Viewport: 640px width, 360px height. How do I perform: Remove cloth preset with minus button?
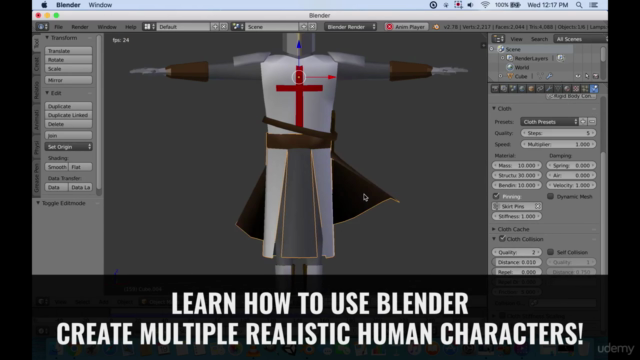(x=592, y=122)
